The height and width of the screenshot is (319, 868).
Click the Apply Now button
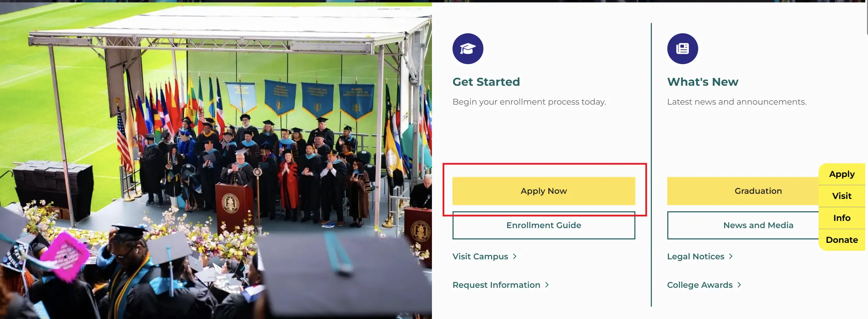(x=544, y=191)
